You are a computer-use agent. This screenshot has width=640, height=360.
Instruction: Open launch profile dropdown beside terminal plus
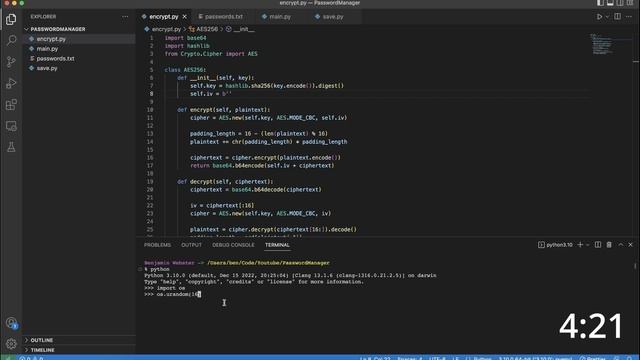click(x=588, y=244)
